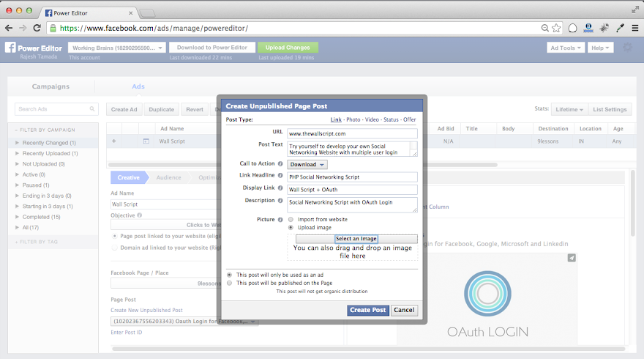The height and width of the screenshot is (359, 644).
Task: Click the circle extension icon in toolbar
Action: pyautogui.click(x=572, y=28)
